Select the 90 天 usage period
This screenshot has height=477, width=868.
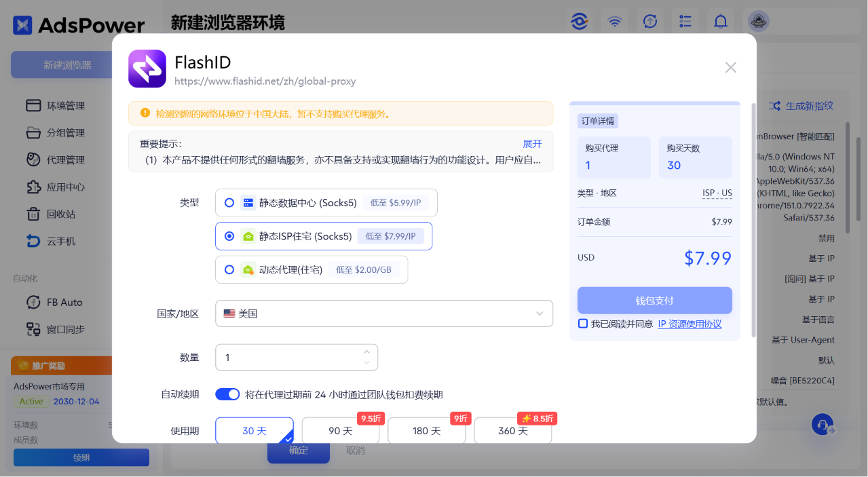click(341, 431)
